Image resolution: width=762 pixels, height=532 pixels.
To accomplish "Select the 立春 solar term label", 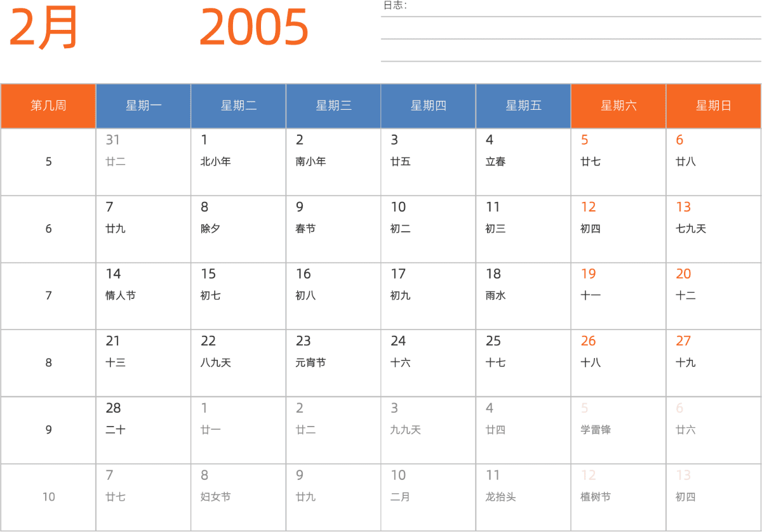I will coord(496,162).
